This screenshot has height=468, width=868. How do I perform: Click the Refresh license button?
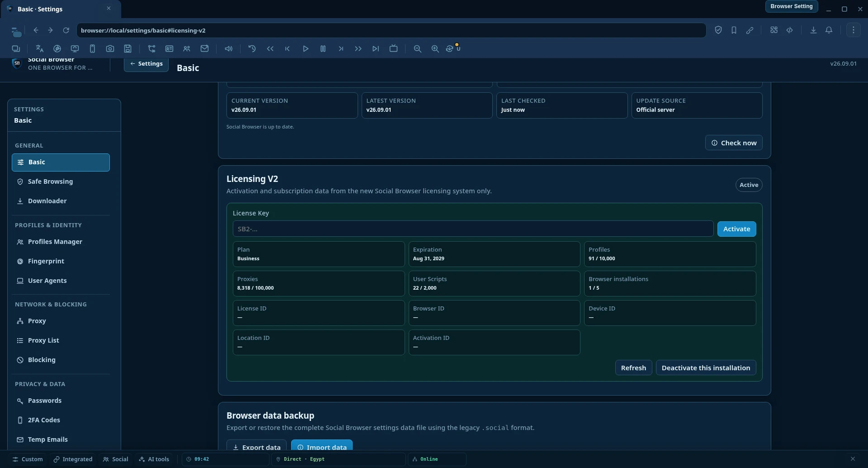click(633, 368)
